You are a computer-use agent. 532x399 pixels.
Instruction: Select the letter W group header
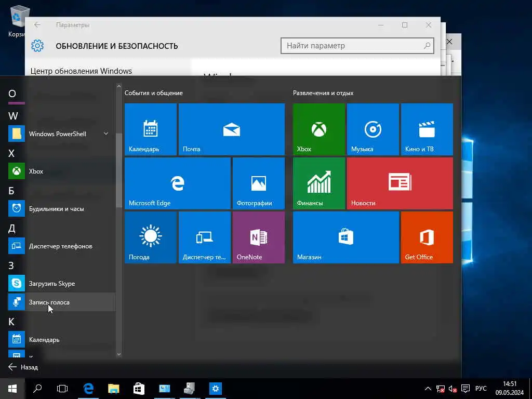point(13,116)
